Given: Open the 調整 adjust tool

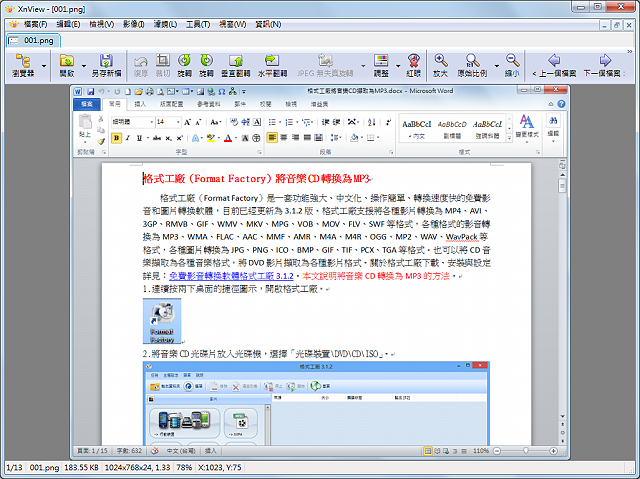Looking at the screenshot, I should (381, 65).
